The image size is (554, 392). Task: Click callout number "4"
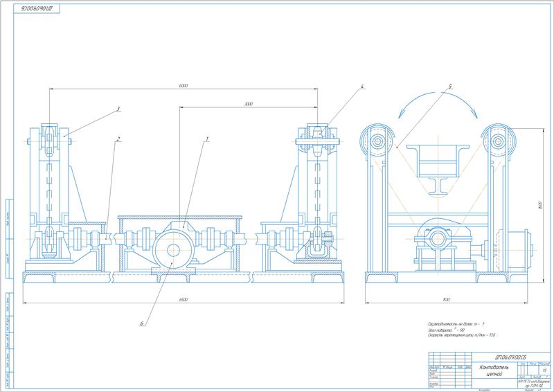(362, 87)
